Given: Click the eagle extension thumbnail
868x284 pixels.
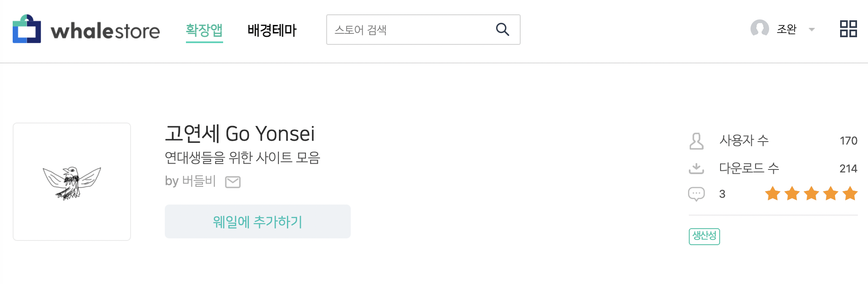Looking at the screenshot, I should [x=72, y=182].
